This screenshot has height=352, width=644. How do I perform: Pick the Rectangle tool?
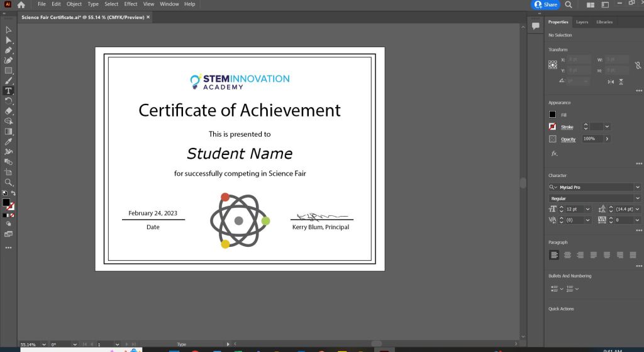point(8,71)
